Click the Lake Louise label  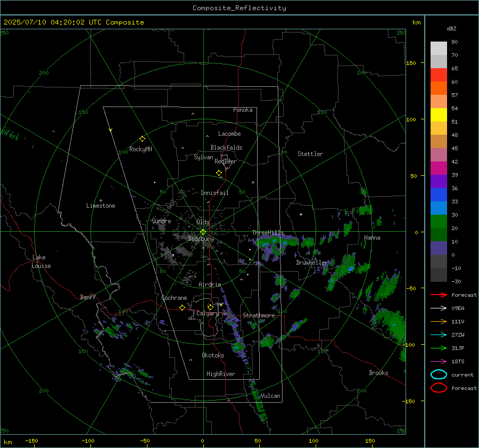pos(41,262)
